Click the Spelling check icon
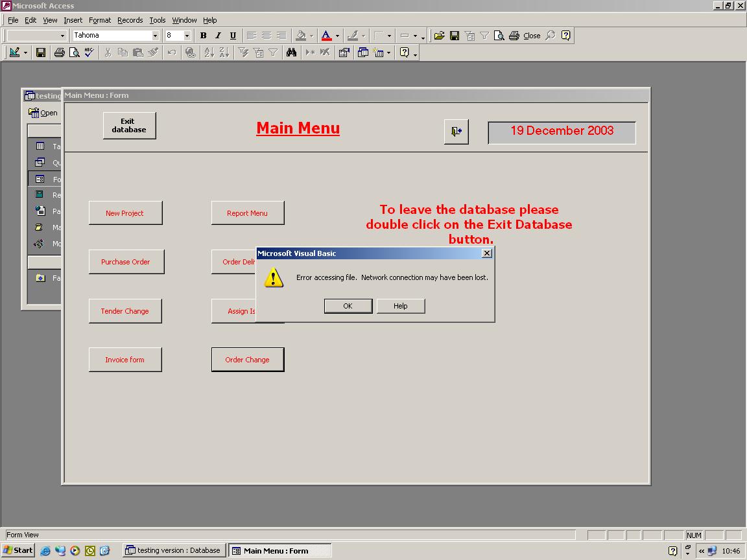The width and height of the screenshot is (747, 560). click(89, 52)
